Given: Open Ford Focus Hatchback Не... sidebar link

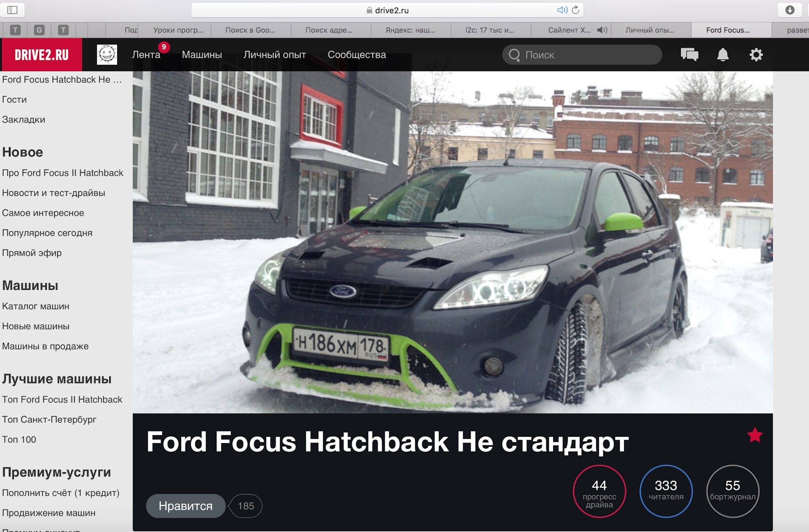Looking at the screenshot, I should pos(62,80).
